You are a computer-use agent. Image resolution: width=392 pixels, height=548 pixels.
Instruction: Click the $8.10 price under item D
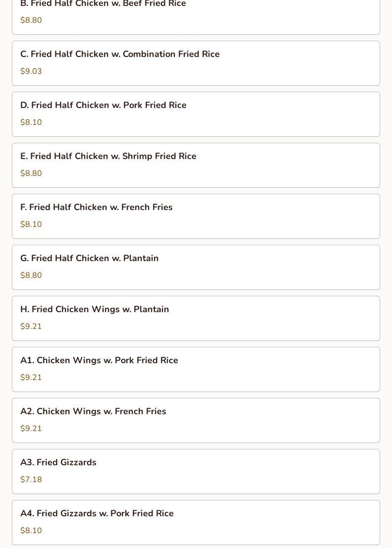31,122
